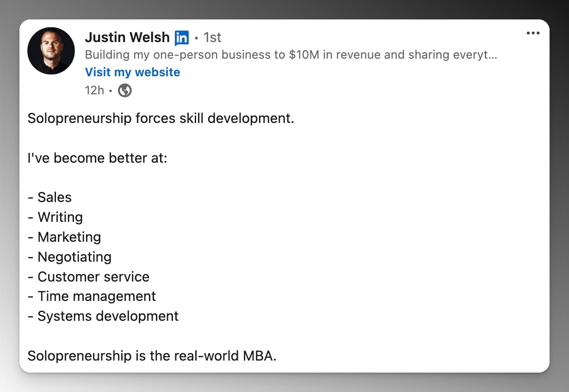Click the closing line about real-world MBA

coord(152,356)
